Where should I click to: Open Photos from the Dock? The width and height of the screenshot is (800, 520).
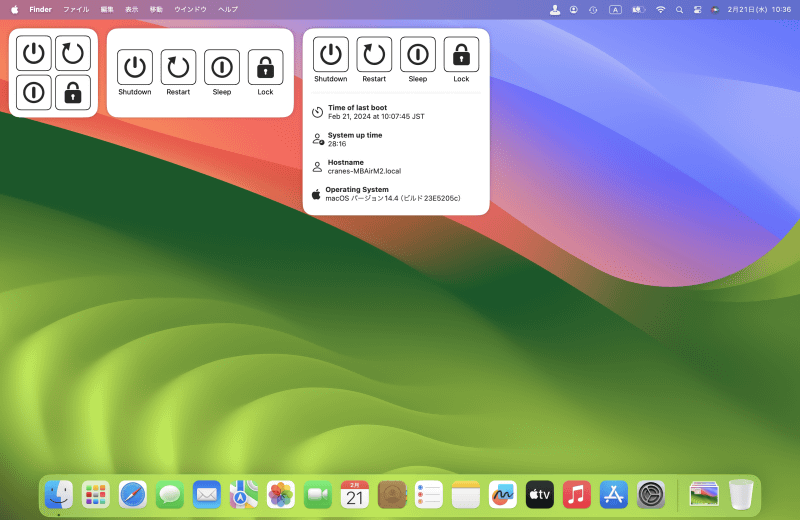281,494
